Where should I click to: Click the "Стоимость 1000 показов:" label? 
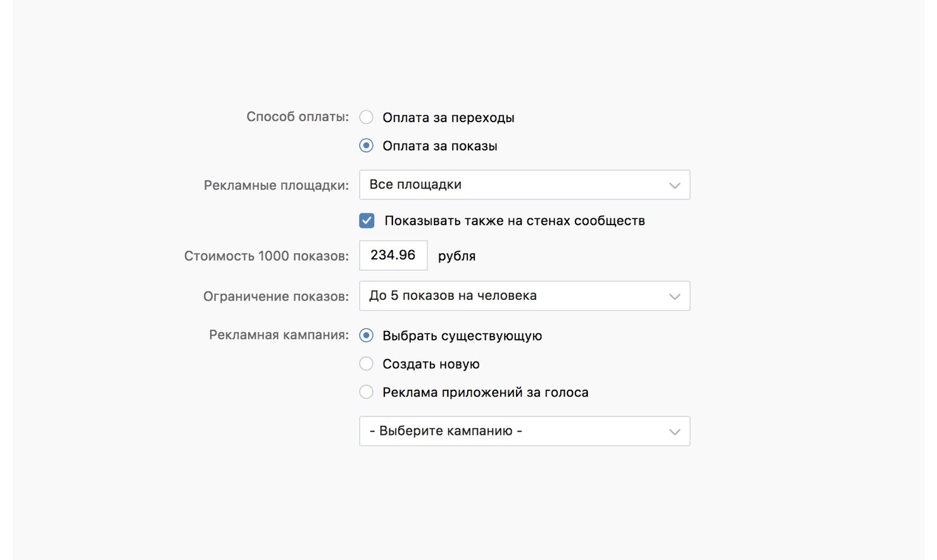pos(266,256)
